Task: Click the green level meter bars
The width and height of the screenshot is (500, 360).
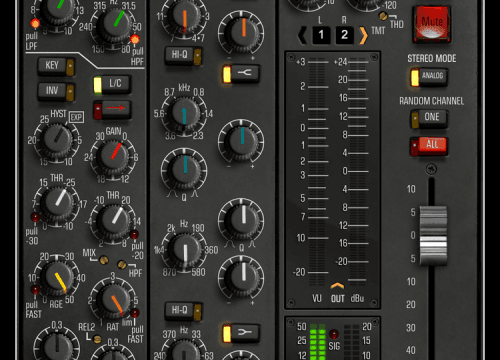Action: click(317, 342)
